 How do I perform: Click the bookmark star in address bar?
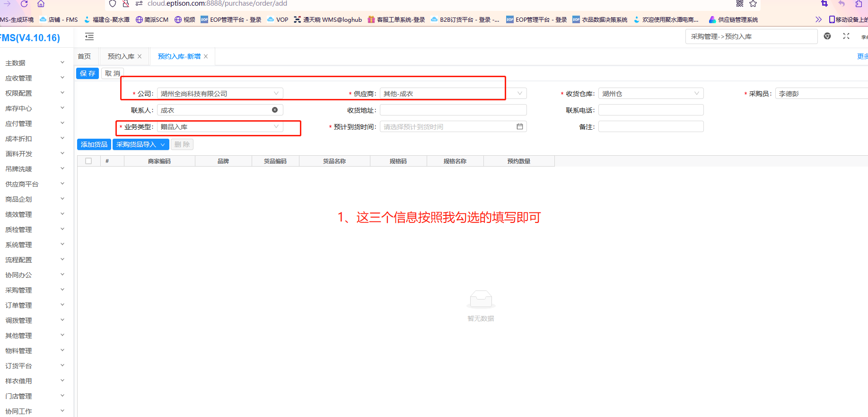coord(753,4)
